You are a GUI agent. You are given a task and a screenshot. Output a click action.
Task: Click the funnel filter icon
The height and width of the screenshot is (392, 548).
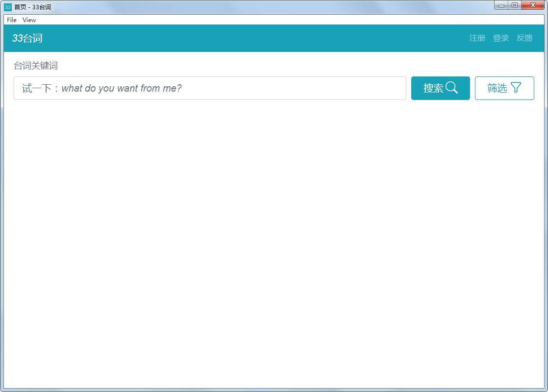[x=516, y=88]
